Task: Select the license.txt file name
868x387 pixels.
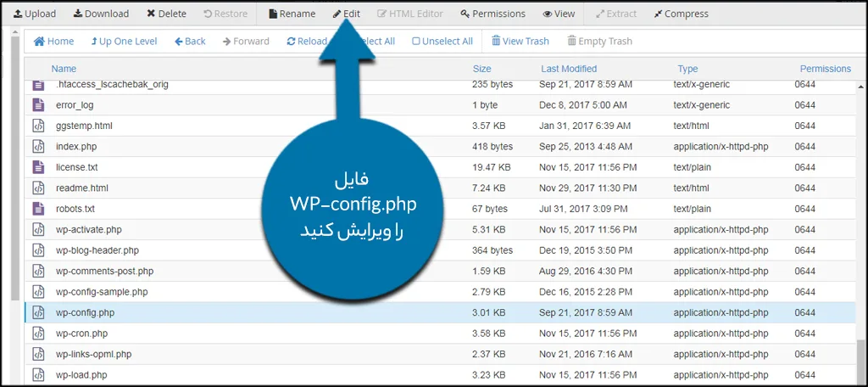Action: (x=77, y=167)
